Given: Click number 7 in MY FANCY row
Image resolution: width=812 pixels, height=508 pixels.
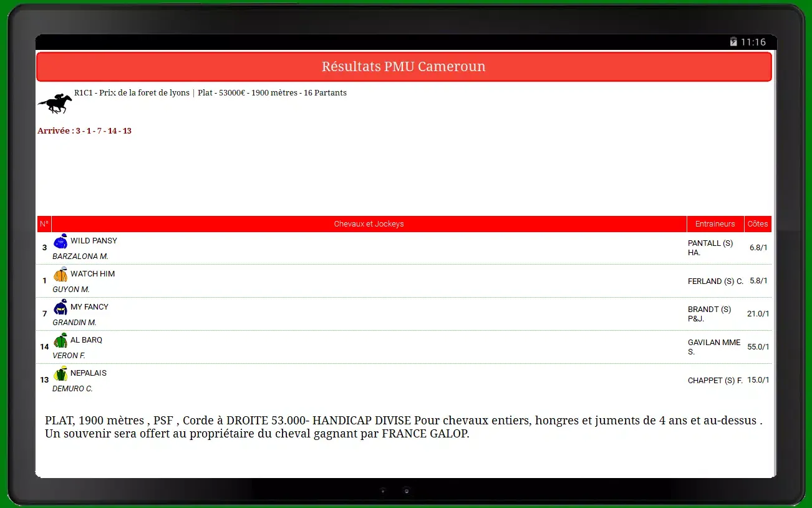Looking at the screenshot, I should tap(44, 314).
